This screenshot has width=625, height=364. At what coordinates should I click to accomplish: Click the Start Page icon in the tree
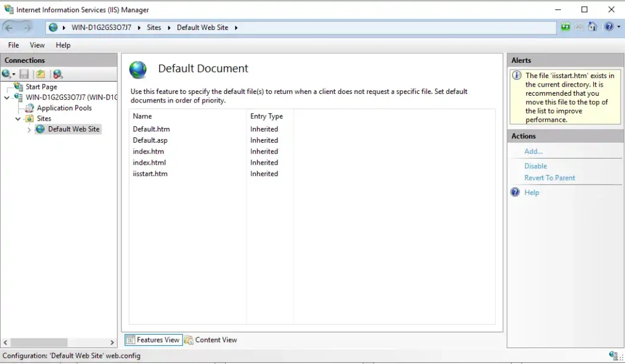18,87
